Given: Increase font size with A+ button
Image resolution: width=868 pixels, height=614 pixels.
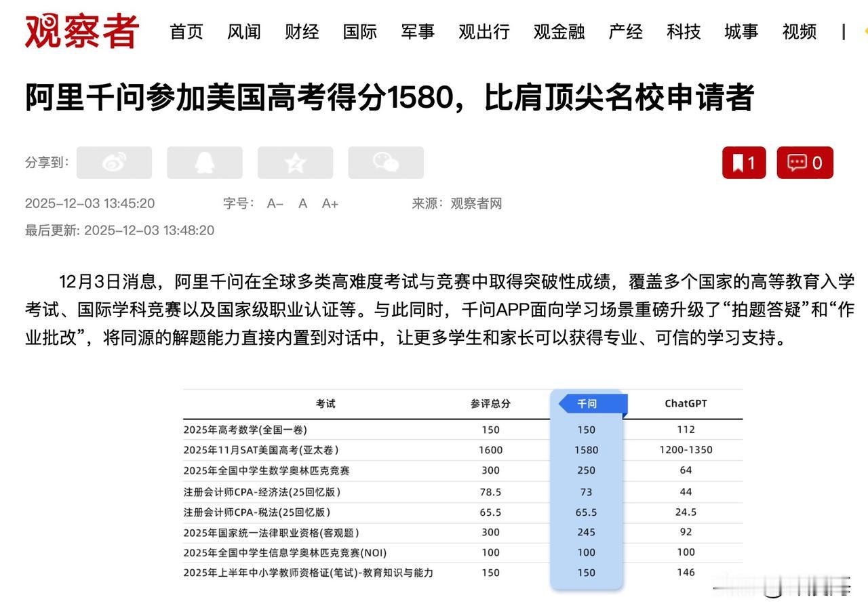Looking at the screenshot, I should pyautogui.click(x=330, y=203).
